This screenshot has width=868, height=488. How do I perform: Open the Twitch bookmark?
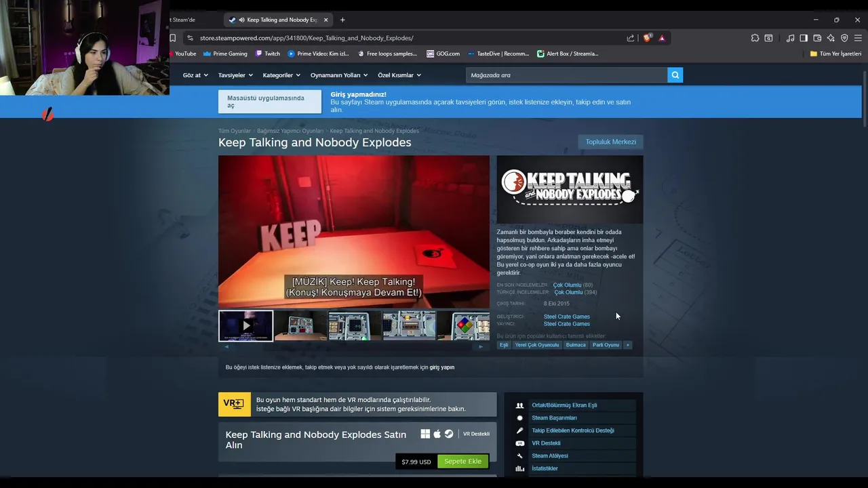coord(268,54)
